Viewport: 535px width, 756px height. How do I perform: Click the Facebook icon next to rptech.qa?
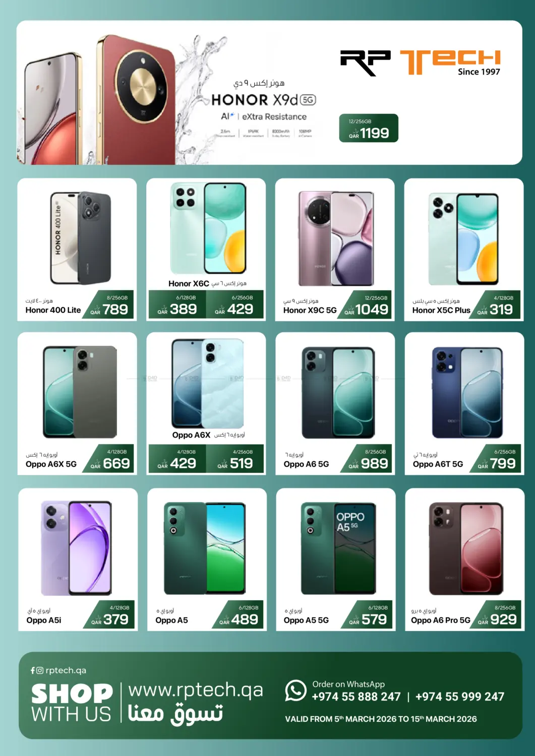pyautogui.click(x=33, y=670)
